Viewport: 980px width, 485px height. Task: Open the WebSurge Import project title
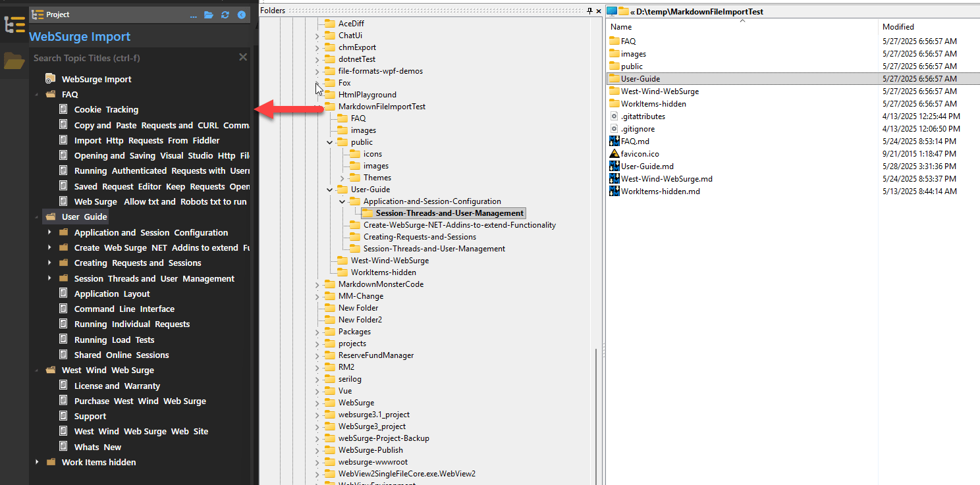[79, 36]
